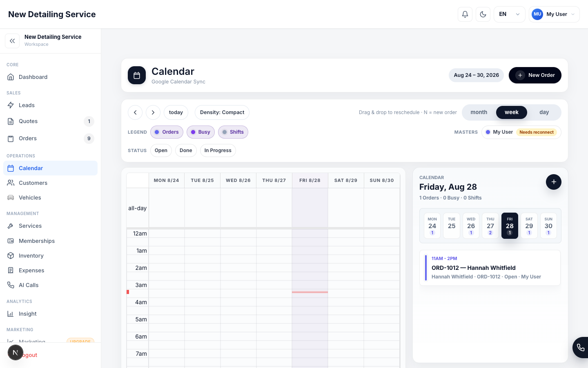Open the ORD-1012 Hannah Whitfield order card
This screenshot has height=368, width=588.
pyautogui.click(x=490, y=268)
